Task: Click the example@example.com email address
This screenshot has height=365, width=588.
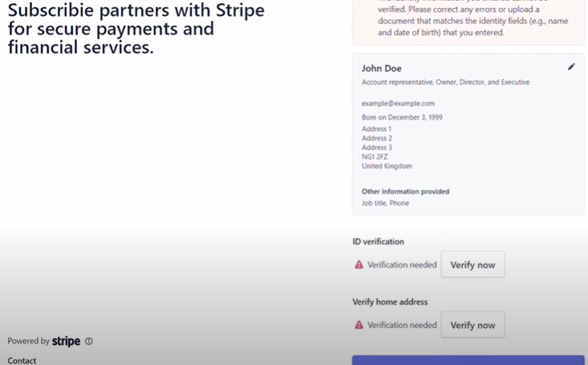Action: click(x=398, y=104)
